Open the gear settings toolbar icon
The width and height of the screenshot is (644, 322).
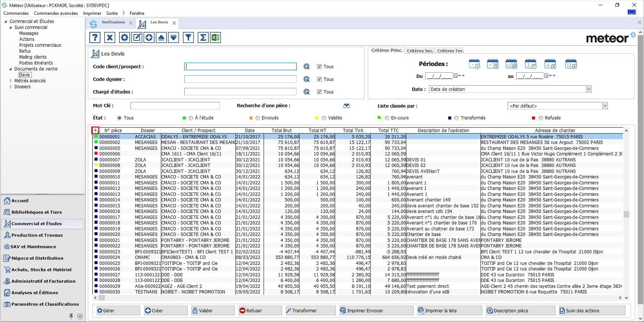point(124,37)
